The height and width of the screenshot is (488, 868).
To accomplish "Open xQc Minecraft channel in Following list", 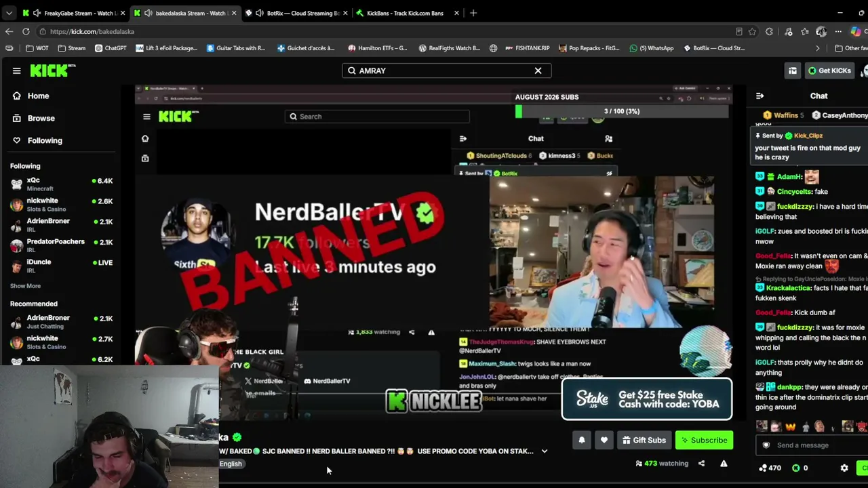I will (x=61, y=184).
